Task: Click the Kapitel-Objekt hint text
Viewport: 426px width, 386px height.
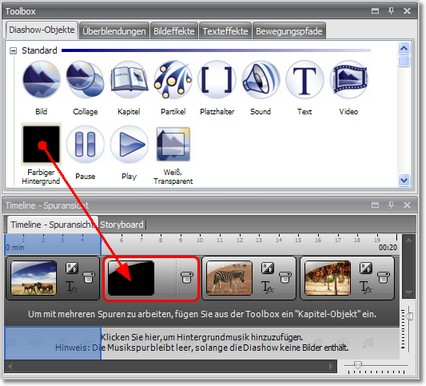Action: pyautogui.click(x=202, y=314)
